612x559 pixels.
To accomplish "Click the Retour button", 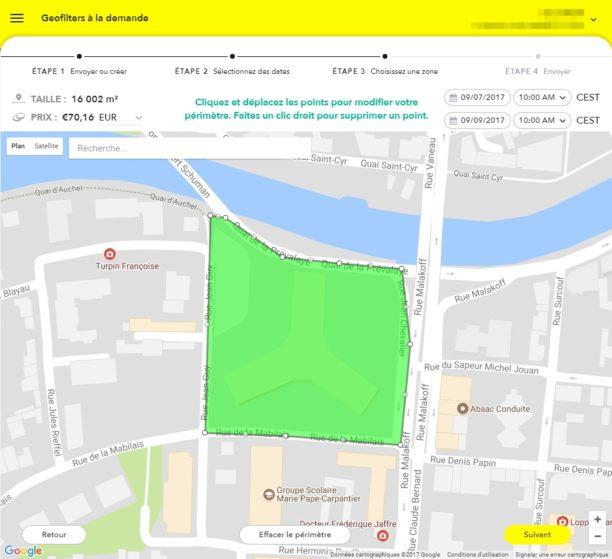I will tap(54, 534).
